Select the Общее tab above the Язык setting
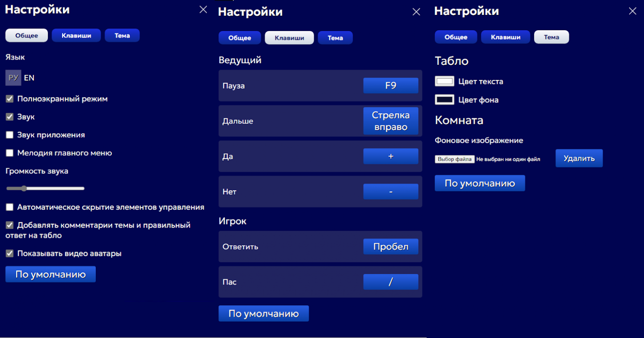 [26, 36]
